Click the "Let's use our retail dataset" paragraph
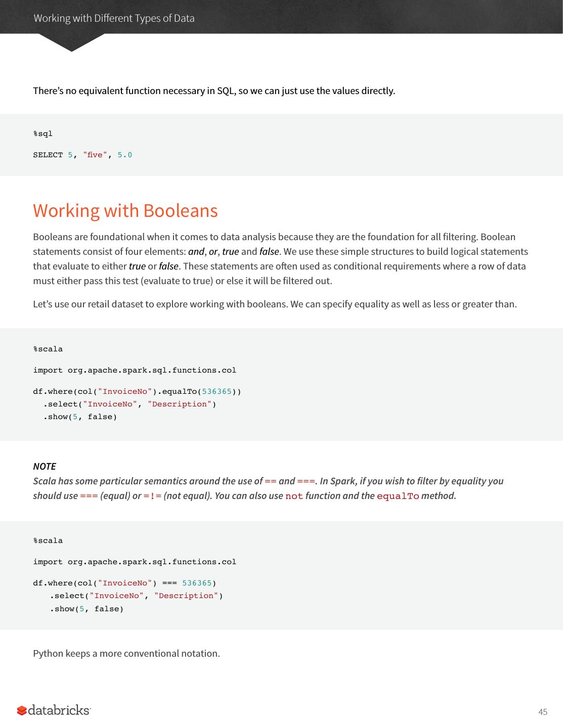This screenshot has height=728, width=563. pos(275,304)
